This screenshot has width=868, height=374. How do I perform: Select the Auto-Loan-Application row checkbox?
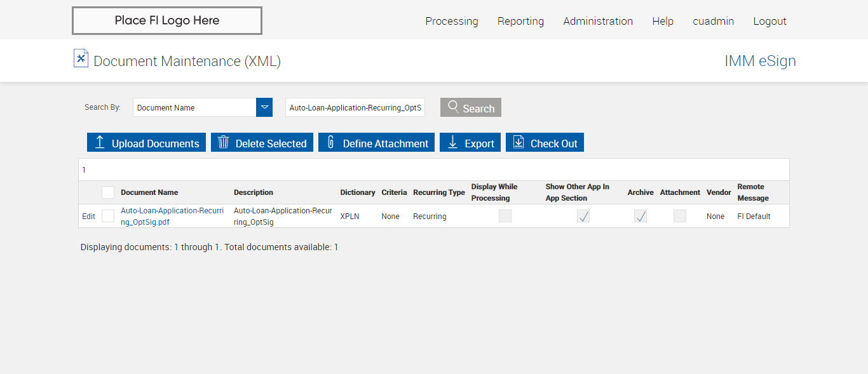(x=108, y=216)
